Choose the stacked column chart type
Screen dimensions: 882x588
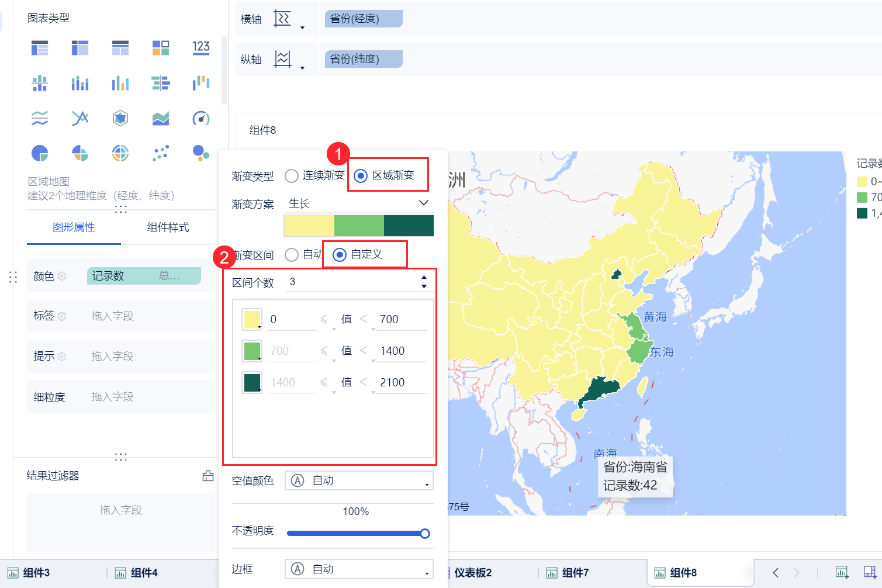pyautogui.click(x=80, y=84)
